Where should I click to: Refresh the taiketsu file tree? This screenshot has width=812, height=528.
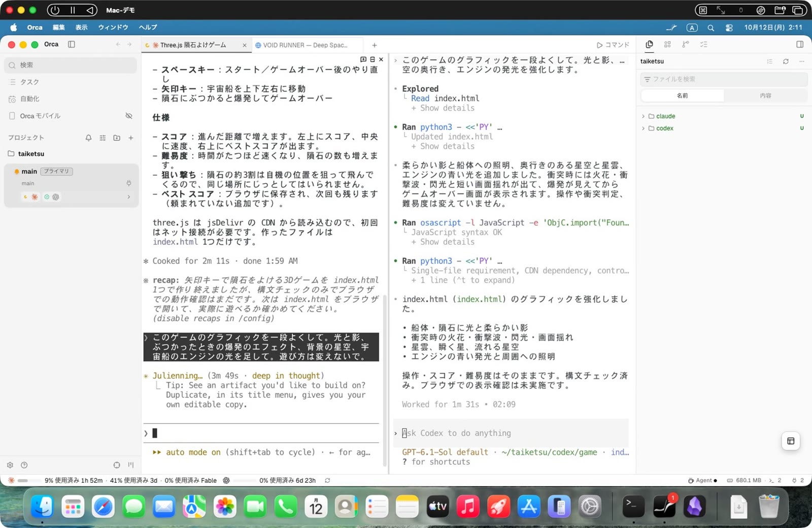786,61
